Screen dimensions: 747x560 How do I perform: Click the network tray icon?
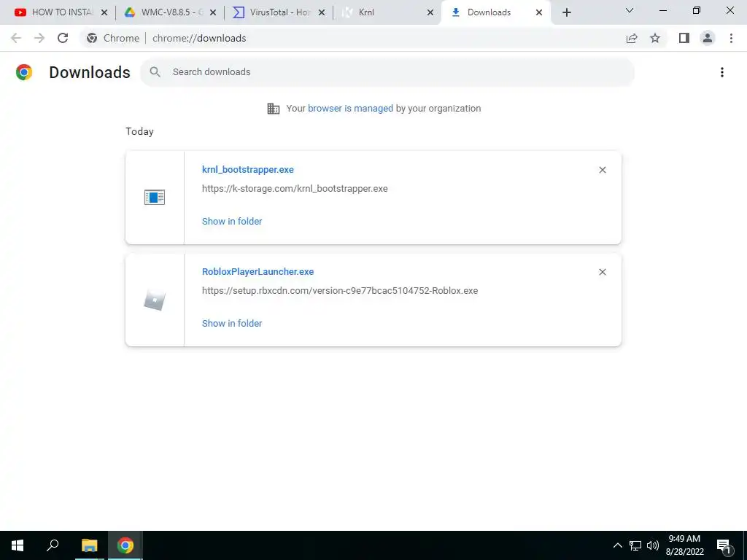click(635, 545)
